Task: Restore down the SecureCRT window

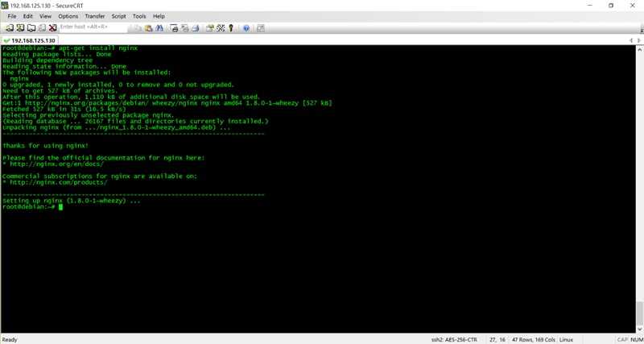Action: [x=611, y=6]
